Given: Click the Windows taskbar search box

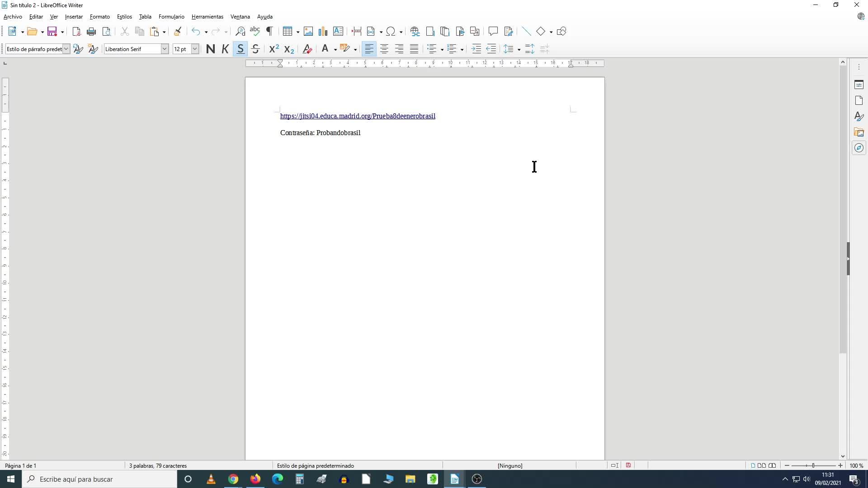Looking at the screenshot, I should click(x=99, y=479).
